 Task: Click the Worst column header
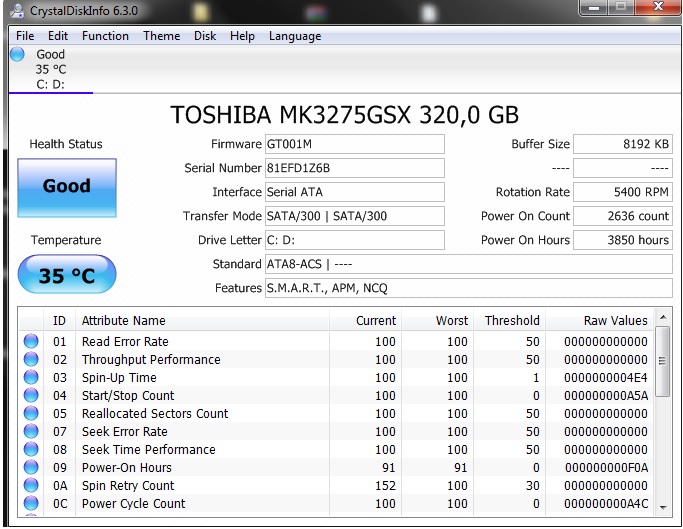click(x=437, y=320)
